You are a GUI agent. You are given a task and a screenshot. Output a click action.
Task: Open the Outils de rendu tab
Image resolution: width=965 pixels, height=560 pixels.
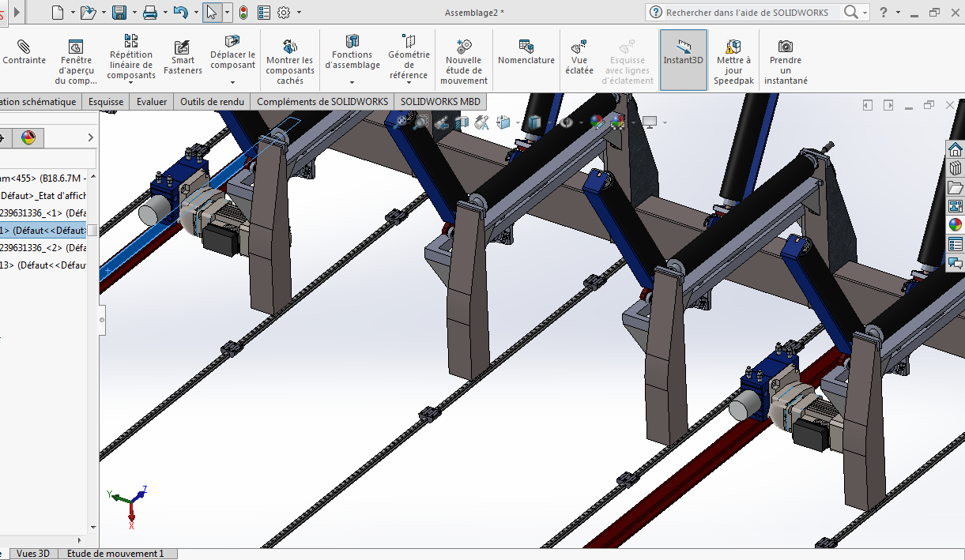click(x=212, y=101)
